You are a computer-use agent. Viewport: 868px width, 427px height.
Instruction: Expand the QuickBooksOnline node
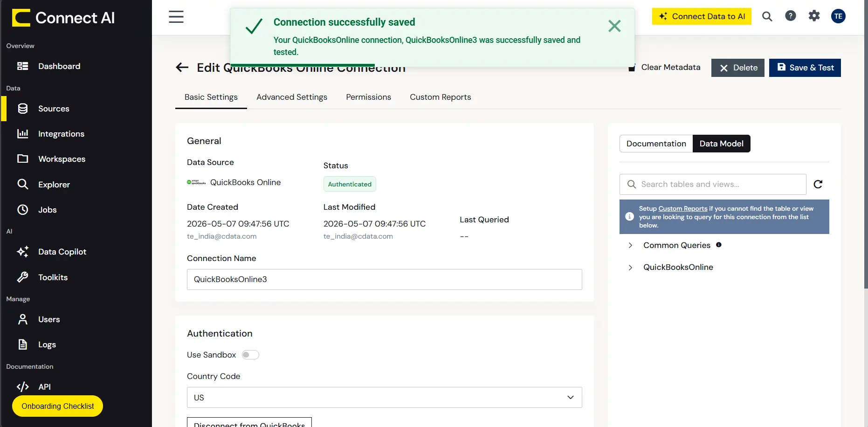tap(630, 268)
